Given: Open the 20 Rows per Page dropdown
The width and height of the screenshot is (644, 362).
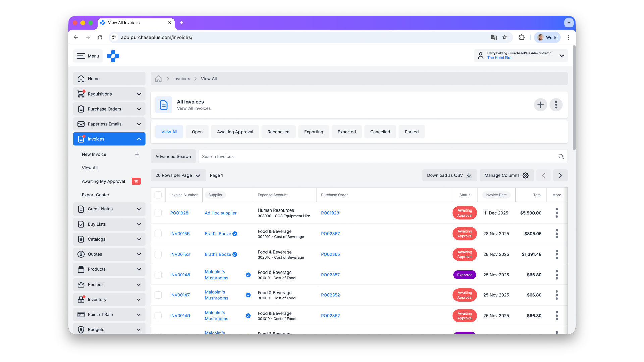Looking at the screenshot, I should (x=178, y=175).
